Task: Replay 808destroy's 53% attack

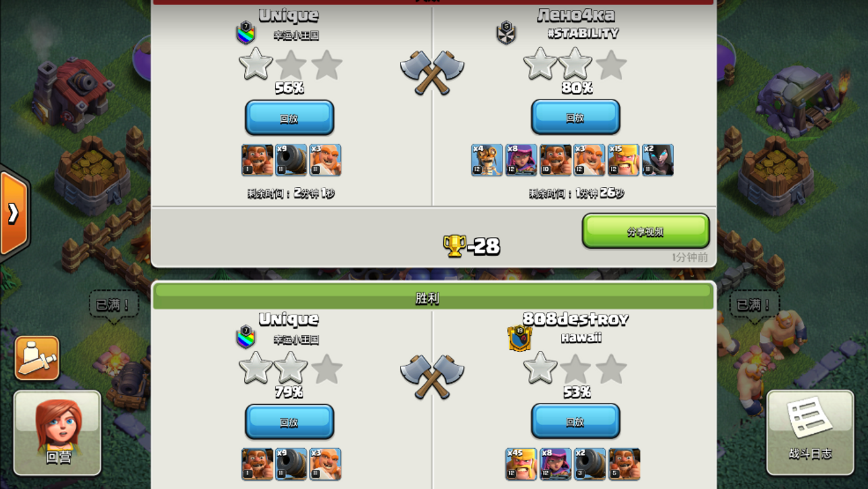Action: (x=575, y=422)
